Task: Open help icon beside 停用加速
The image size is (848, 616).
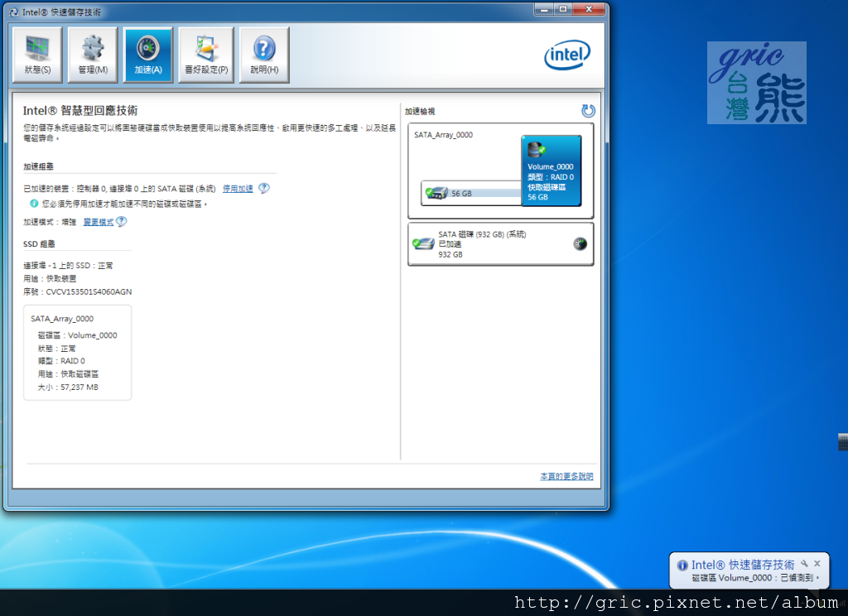Action: click(x=264, y=188)
